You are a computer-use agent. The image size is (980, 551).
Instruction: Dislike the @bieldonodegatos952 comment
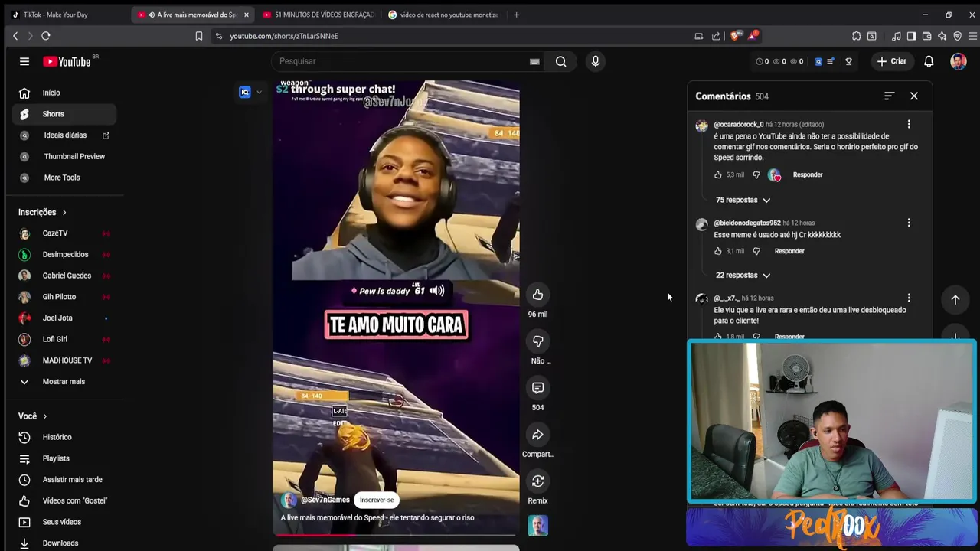tap(756, 251)
